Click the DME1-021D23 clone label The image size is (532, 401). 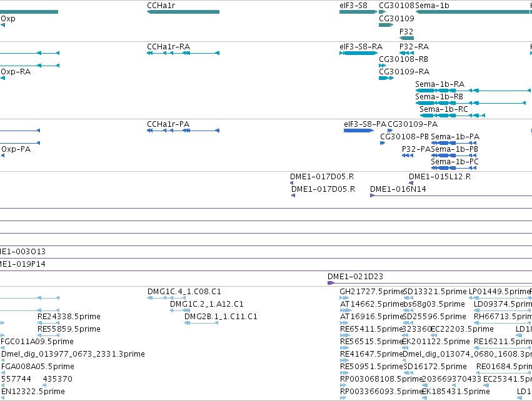click(x=355, y=277)
